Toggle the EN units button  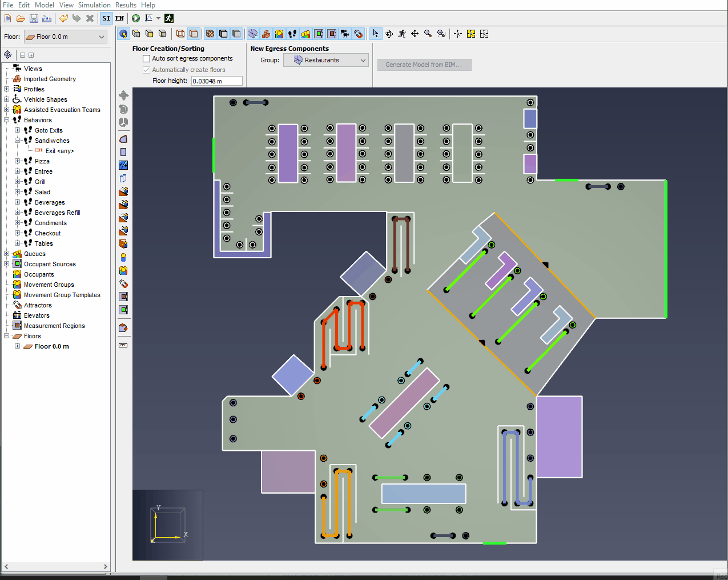[119, 18]
